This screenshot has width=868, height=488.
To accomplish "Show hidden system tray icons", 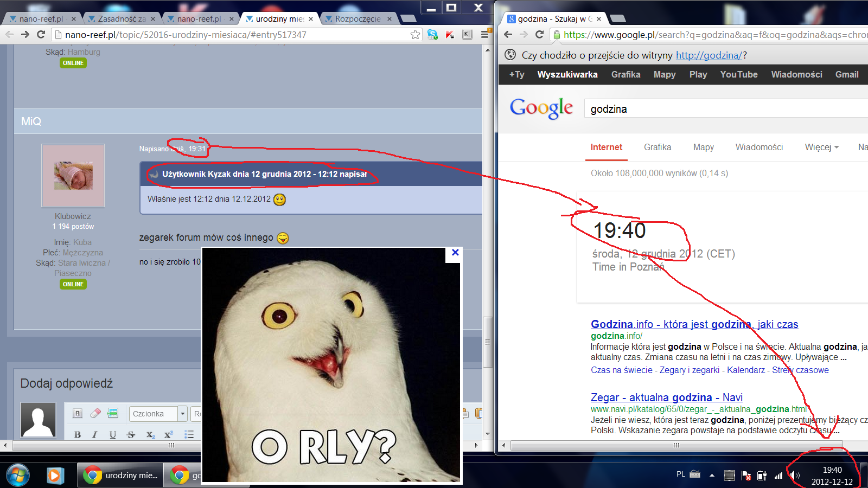I will [712, 476].
